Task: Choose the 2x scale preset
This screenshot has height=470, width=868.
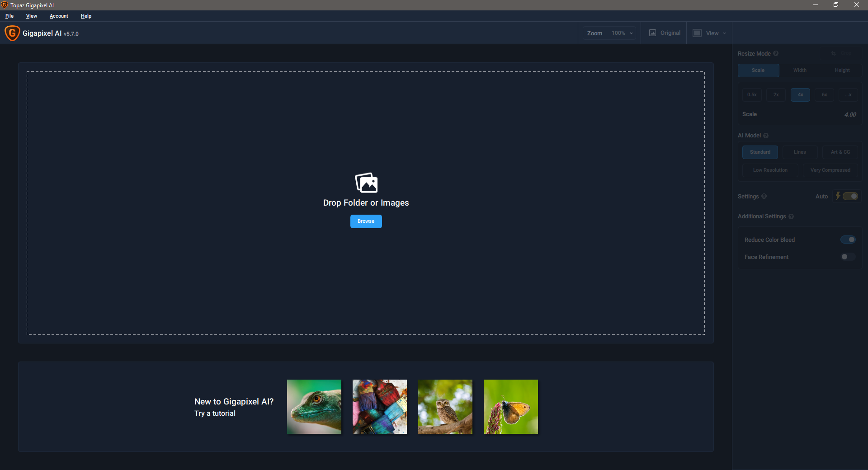Action: tap(776, 95)
